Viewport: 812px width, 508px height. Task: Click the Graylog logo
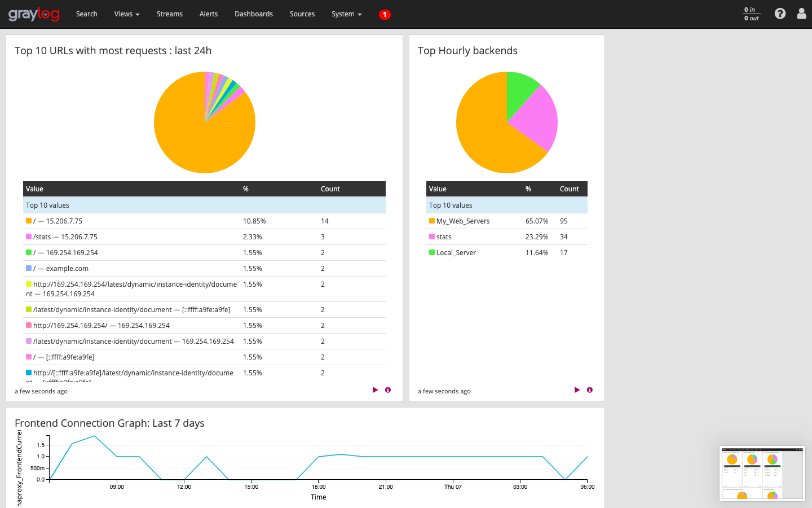(34, 14)
